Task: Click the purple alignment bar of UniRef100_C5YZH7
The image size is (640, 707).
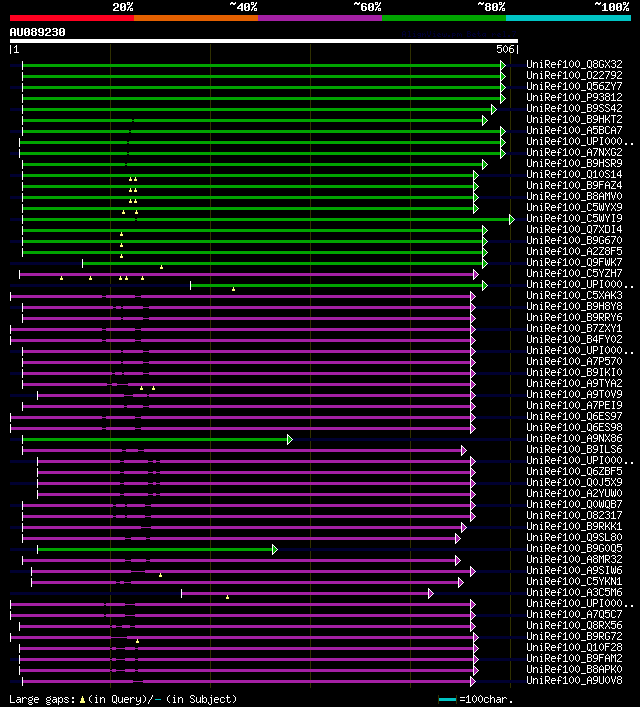Action: point(247,275)
